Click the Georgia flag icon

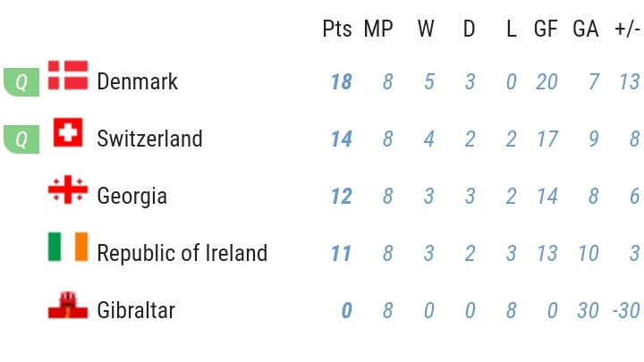coord(68,189)
